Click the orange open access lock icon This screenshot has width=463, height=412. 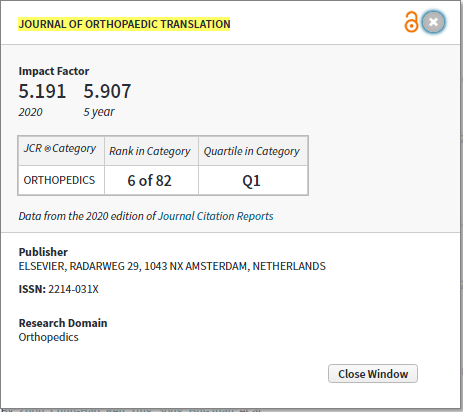click(411, 22)
